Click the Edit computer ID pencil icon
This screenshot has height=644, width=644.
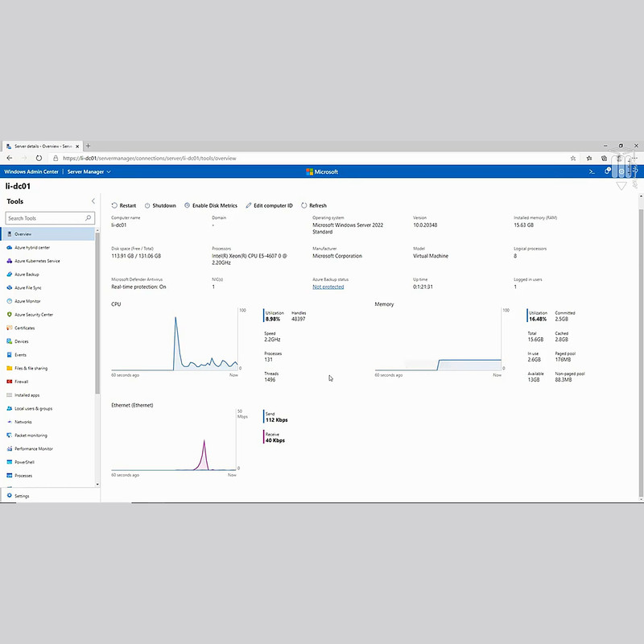249,205
